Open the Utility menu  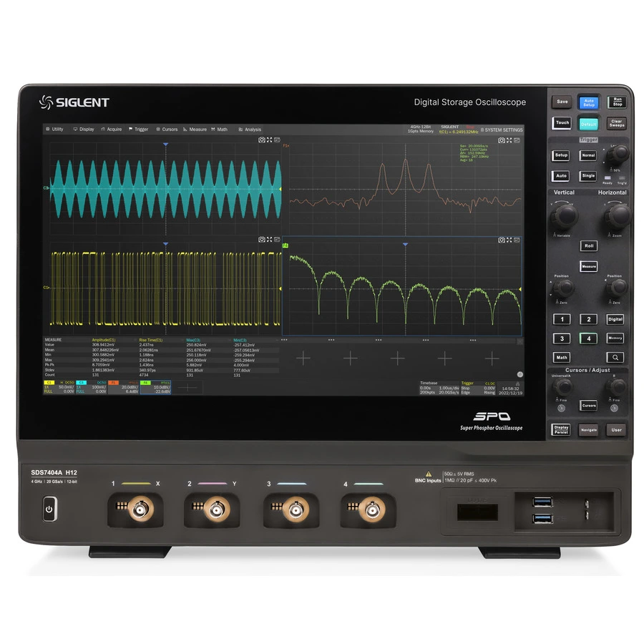pyautogui.click(x=57, y=130)
